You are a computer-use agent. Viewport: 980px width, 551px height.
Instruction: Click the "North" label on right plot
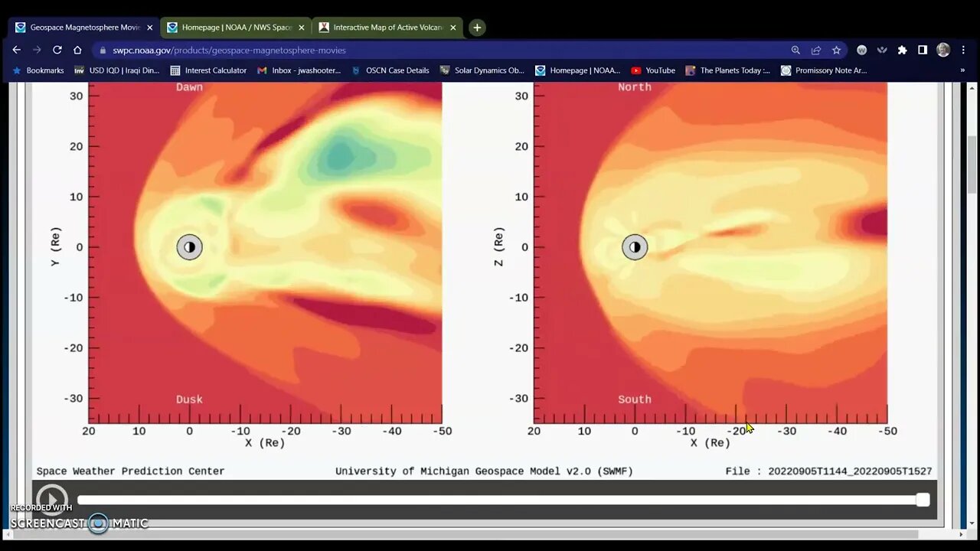point(635,87)
